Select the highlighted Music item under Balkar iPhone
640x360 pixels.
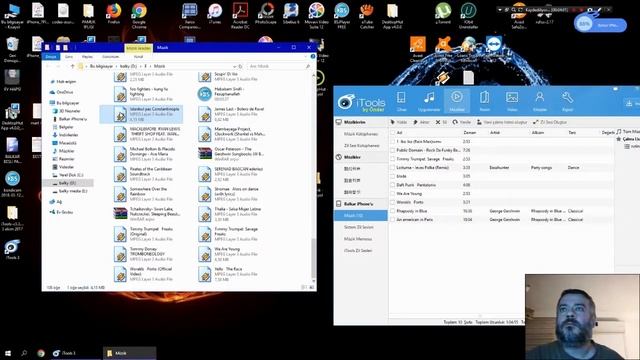[361, 216]
